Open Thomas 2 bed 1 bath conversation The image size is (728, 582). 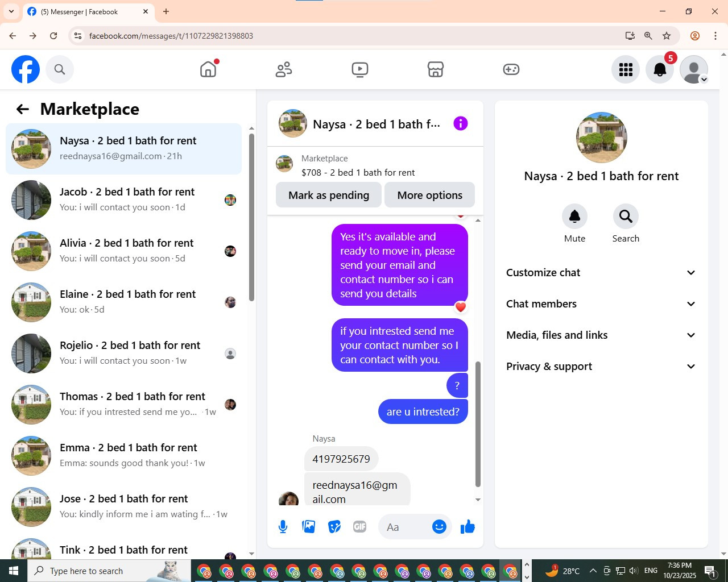[123, 405]
